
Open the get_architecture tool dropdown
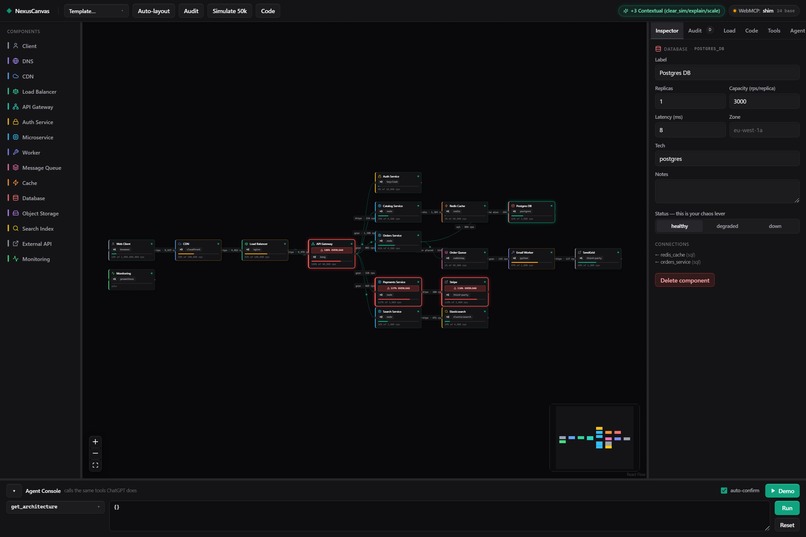56,507
